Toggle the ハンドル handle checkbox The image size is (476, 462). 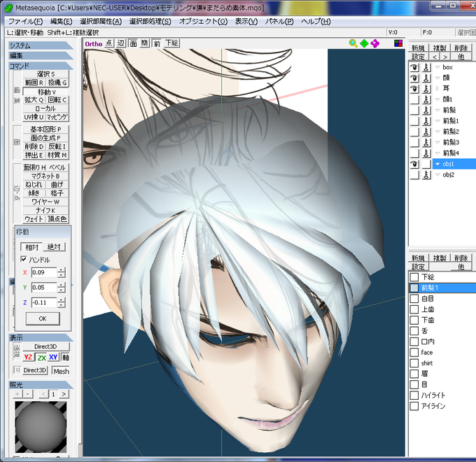(23, 259)
